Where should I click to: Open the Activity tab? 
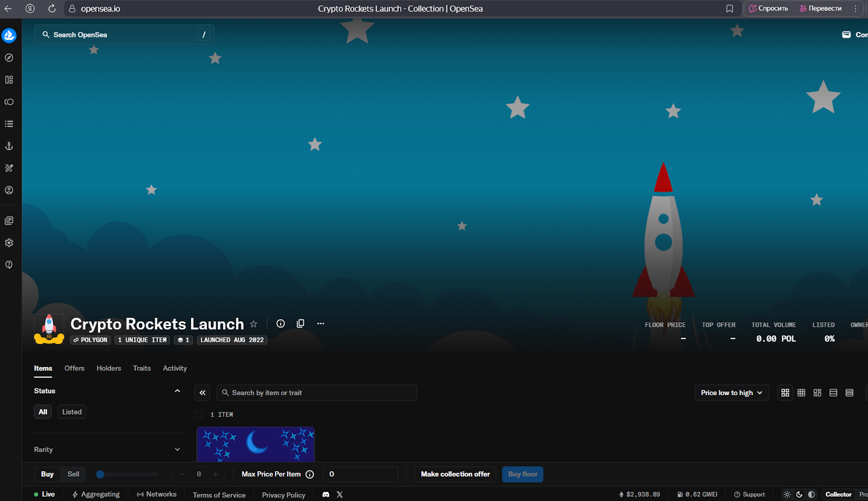[x=175, y=368]
